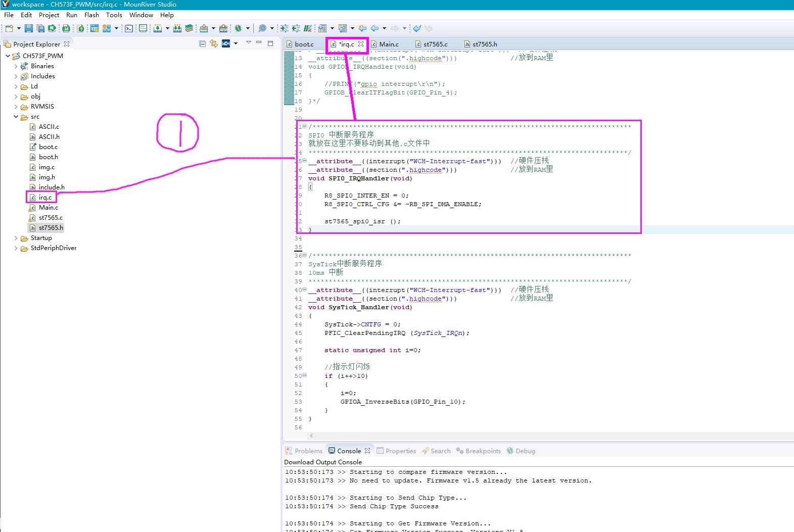Screen dimensions: 794x532
Task: Collapse all in Project Explorer toolbar
Action: (x=203, y=43)
